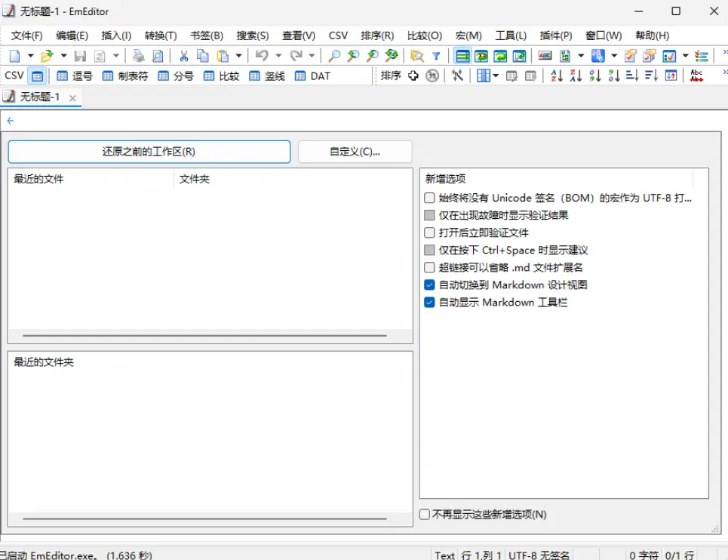The image size is (728, 560).
Task: Select 制表符 (tab) separated mode
Action: pyautogui.click(x=125, y=76)
